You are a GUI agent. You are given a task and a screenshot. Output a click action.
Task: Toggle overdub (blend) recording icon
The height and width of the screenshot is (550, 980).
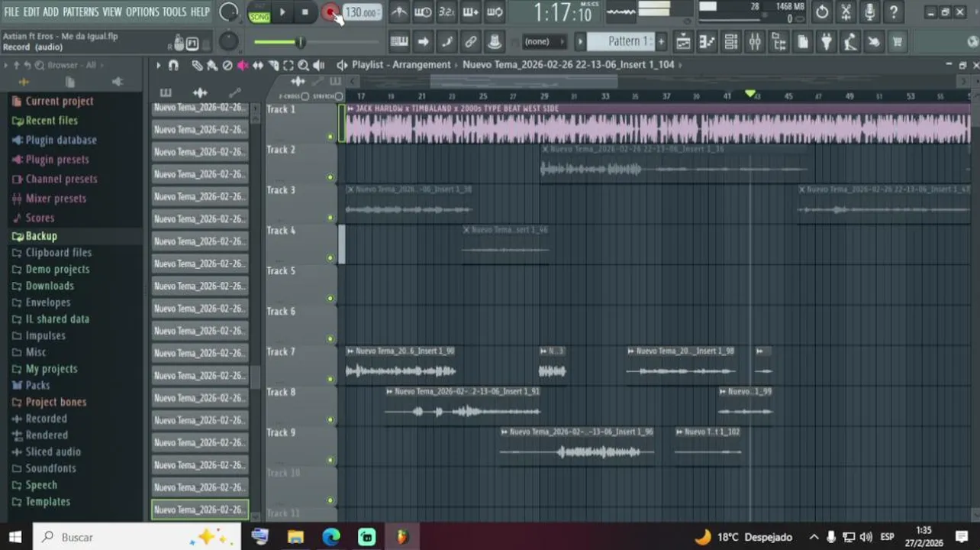click(x=470, y=12)
